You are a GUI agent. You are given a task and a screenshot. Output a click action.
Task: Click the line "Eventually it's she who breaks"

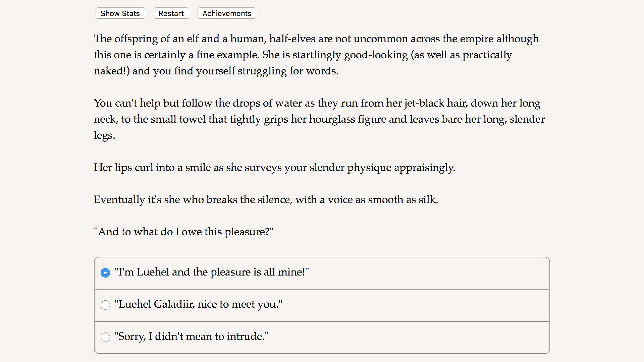coord(266,200)
